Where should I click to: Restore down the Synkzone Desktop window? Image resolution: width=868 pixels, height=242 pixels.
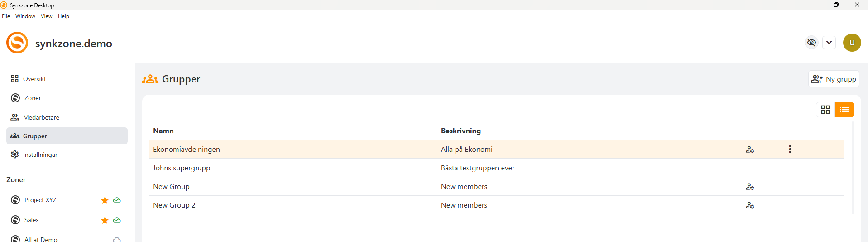coord(836,5)
